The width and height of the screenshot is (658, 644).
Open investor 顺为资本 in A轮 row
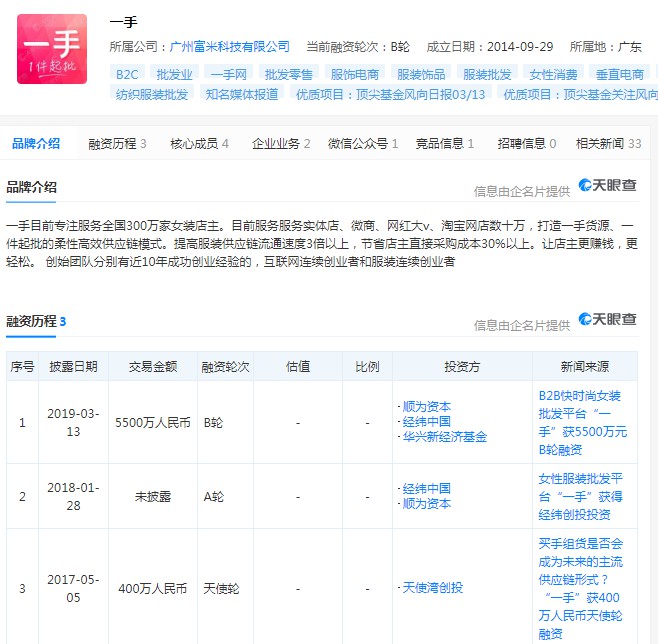click(x=426, y=503)
